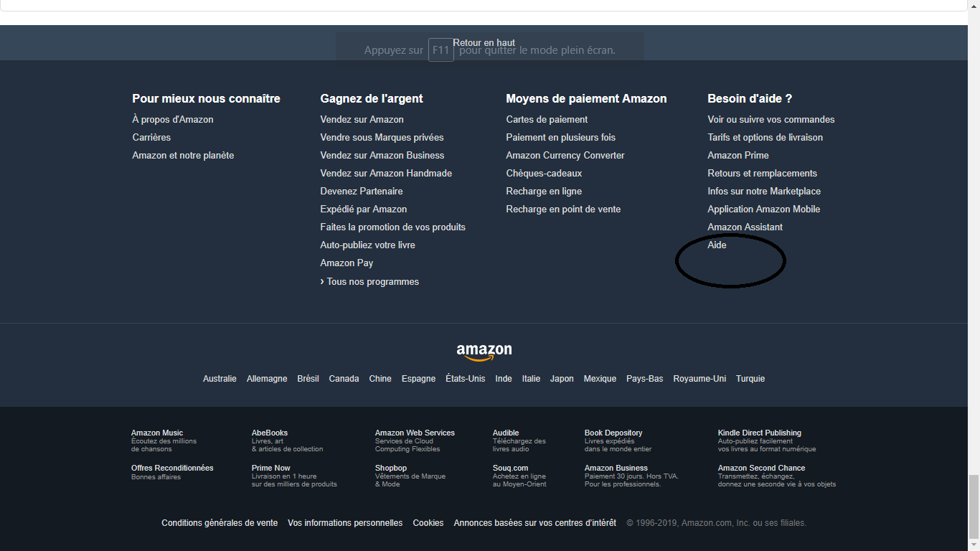Choose Japon country link

point(562,379)
